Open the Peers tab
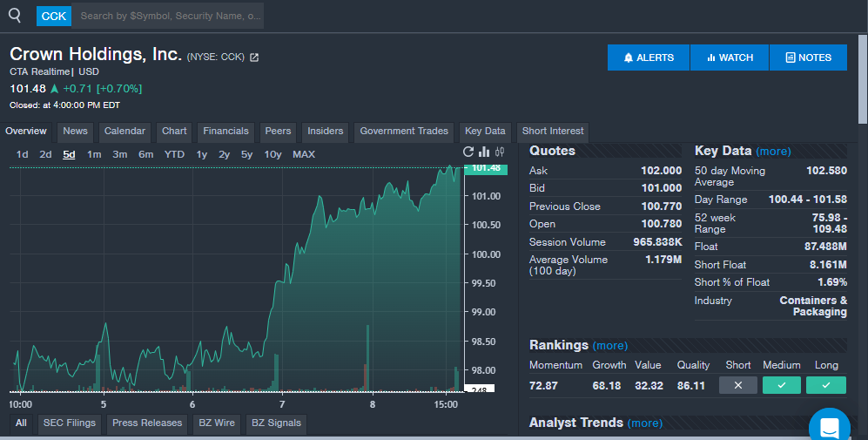The width and height of the screenshot is (868, 440). [278, 132]
